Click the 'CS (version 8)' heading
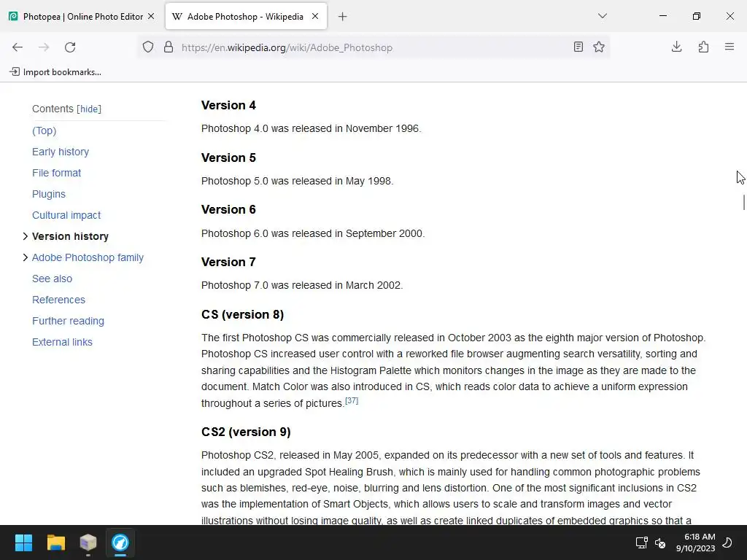This screenshot has height=560, width=747. (242, 315)
